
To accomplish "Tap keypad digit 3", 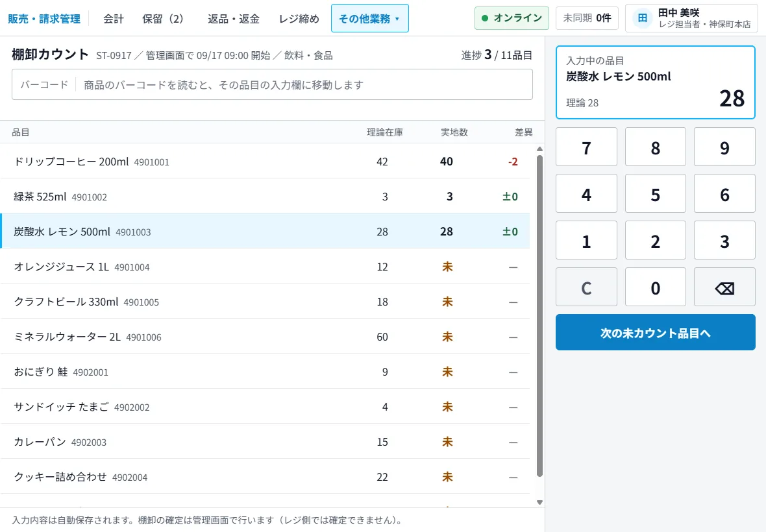I will tap(724, 240).
